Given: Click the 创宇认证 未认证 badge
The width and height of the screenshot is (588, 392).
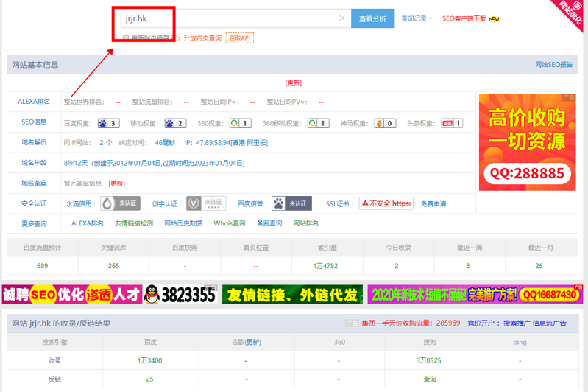Looking at the screenshot, I should tap(207, 203).
